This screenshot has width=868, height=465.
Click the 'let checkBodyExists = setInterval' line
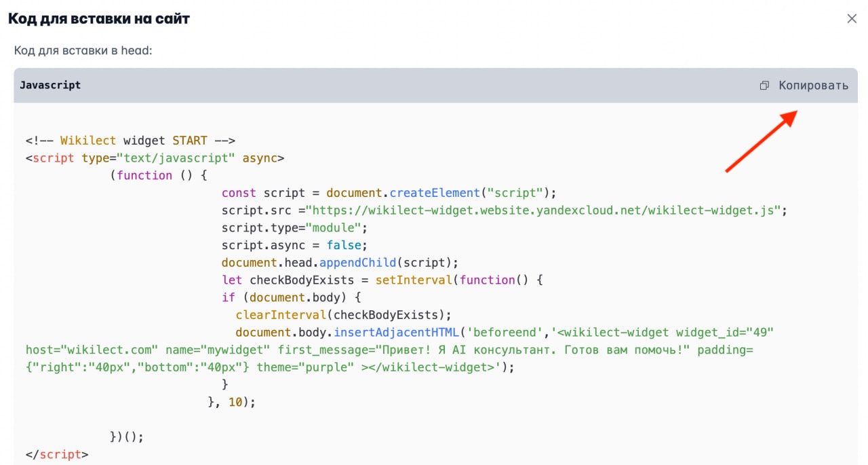[x=382, y=280]
